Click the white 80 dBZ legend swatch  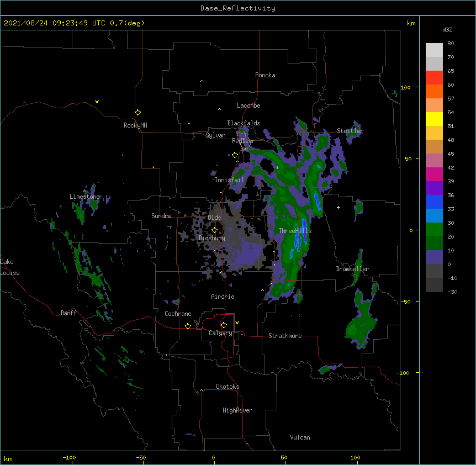coord(434,50)
